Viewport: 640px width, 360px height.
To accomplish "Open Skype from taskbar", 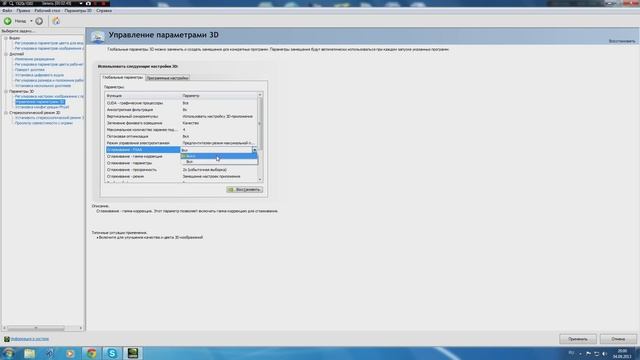I will click(x=112, y=353).
